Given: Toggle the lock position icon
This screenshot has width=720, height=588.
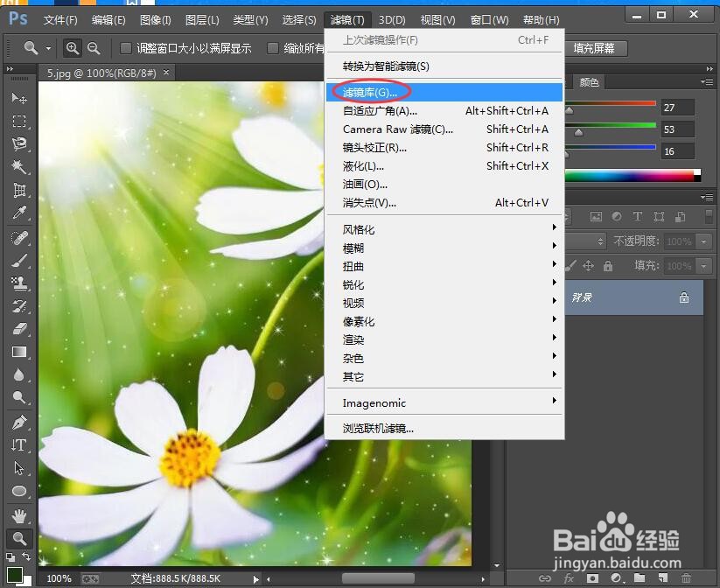Looking at the screenshot, I should coord(588,265).
